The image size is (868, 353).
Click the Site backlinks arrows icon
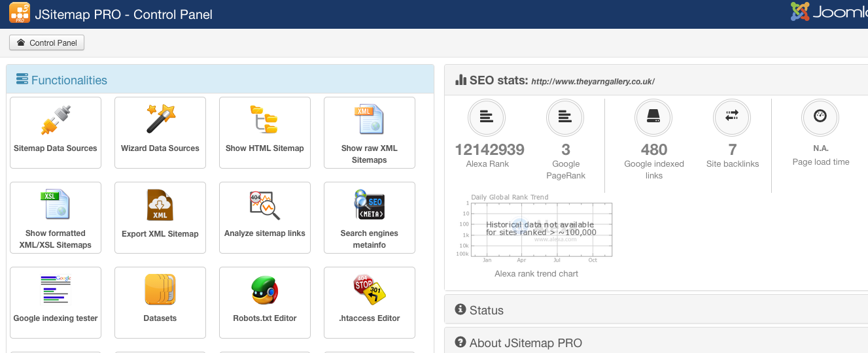732,118
